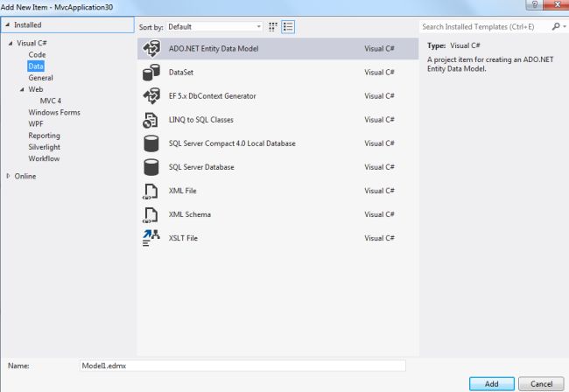Choose the LINQ to SQL Classes icon
The width and height of the screenshot is (569, 392).
[150, 119]
